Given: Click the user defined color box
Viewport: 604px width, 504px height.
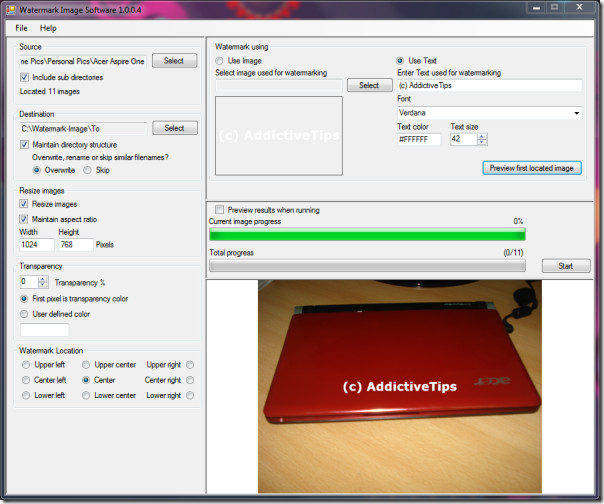Looking at the screenshot, I should pos(44,330).
